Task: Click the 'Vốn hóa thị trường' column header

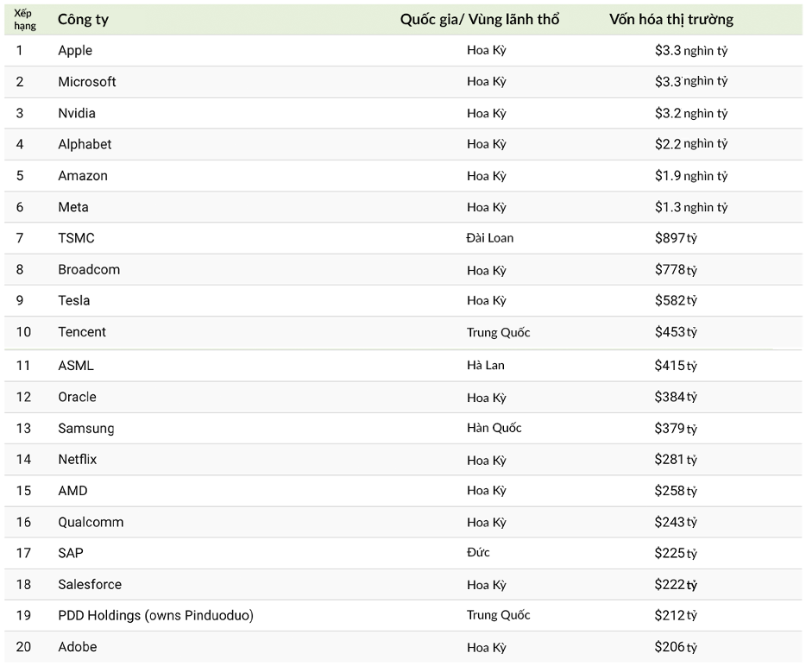Action: point(671,20)
